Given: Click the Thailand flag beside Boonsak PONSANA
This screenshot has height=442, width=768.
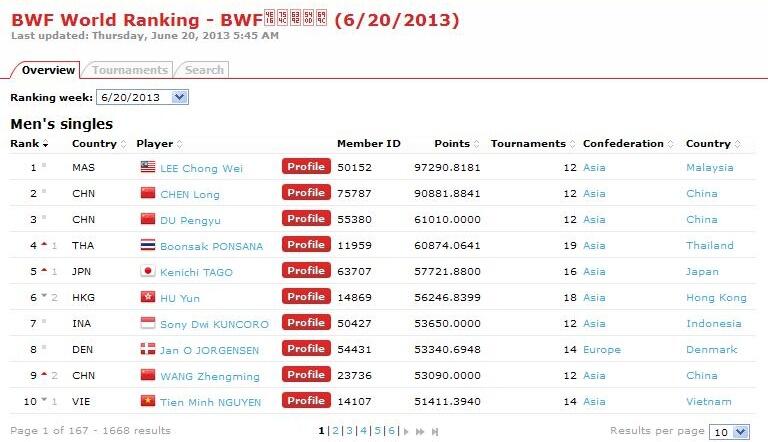Looking at the screenshot, I should click(x=148, y=245).
